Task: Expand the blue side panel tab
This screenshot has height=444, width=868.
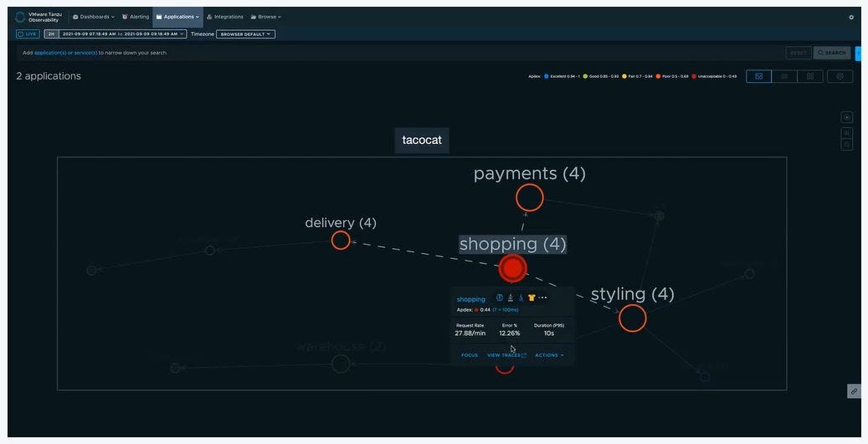Action: pos(859,54)
